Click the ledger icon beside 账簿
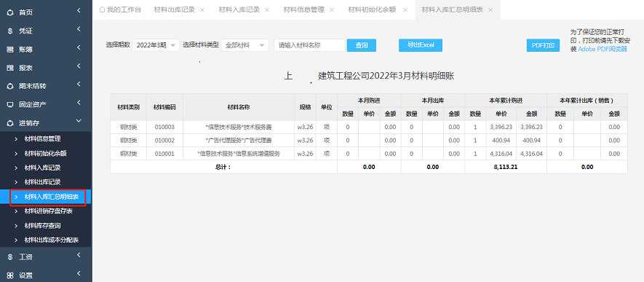Viewport: 644px width, 282px height. coord(10,50)
